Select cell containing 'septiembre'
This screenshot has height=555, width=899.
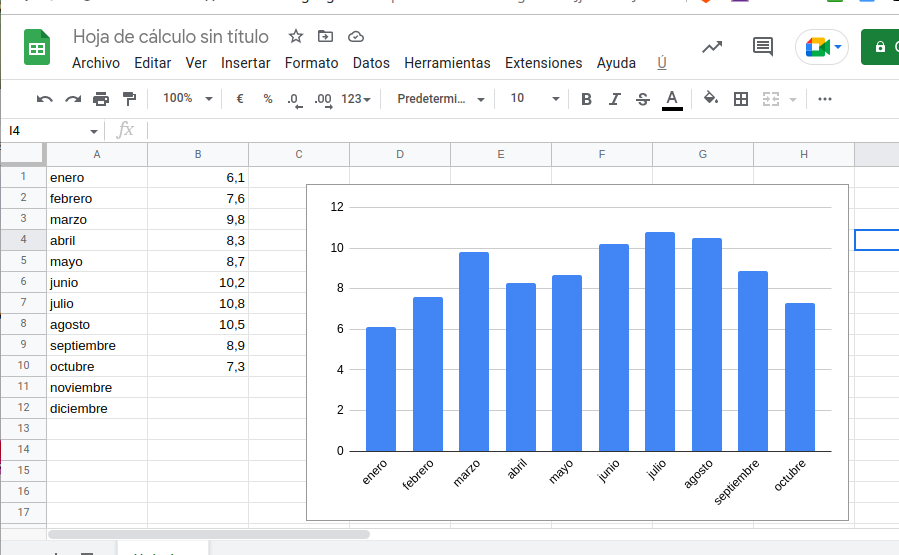click(97, 345)
